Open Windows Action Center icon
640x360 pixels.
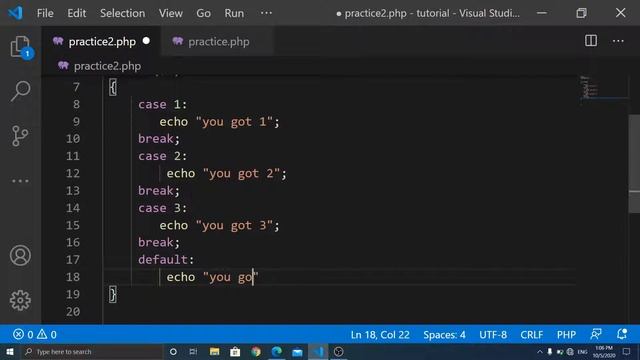627,352
